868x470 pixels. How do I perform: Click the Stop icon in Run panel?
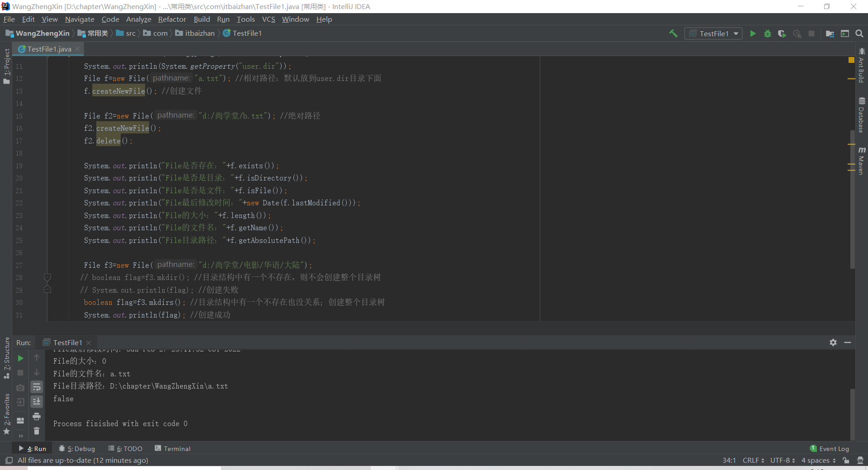[x=20, y=373]
